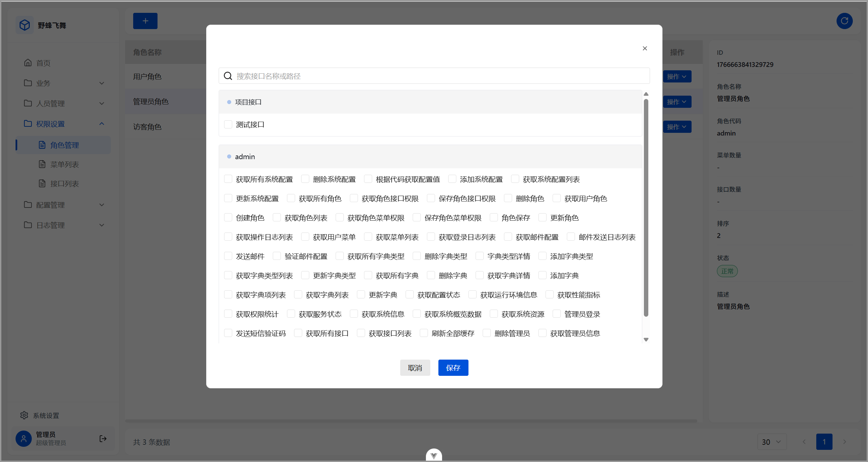Click the folder icon beside 人员管理
This screenshot has height=462, width=868.
click(28, 103)
